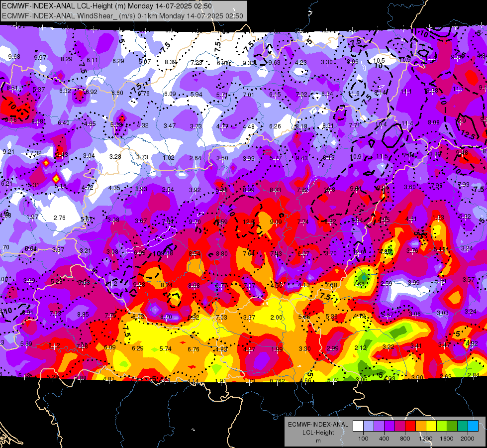Click the legend tick label '1600'
This screenshot has width=487, height=448.
pyautogui.click(x=447, y=439)
